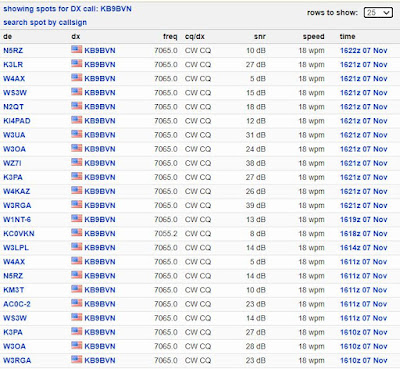
Task: Open spotter N2QT link
Action: 13,107
